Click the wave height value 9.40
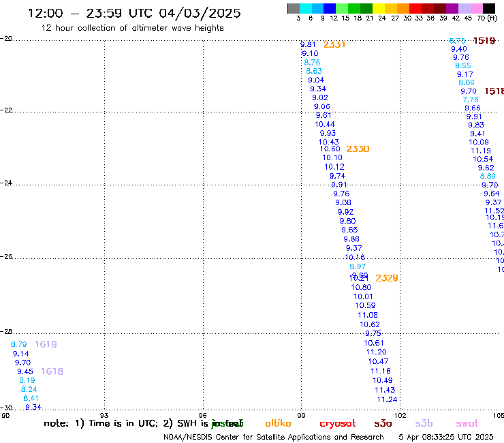This screenshot has width=504, height=443. point(459,49)
